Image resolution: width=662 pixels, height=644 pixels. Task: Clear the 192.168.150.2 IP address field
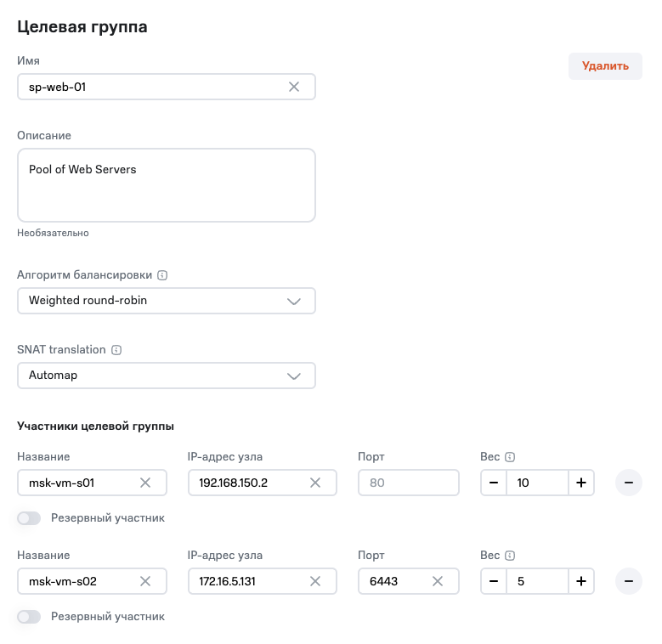[x=315, y=483]
